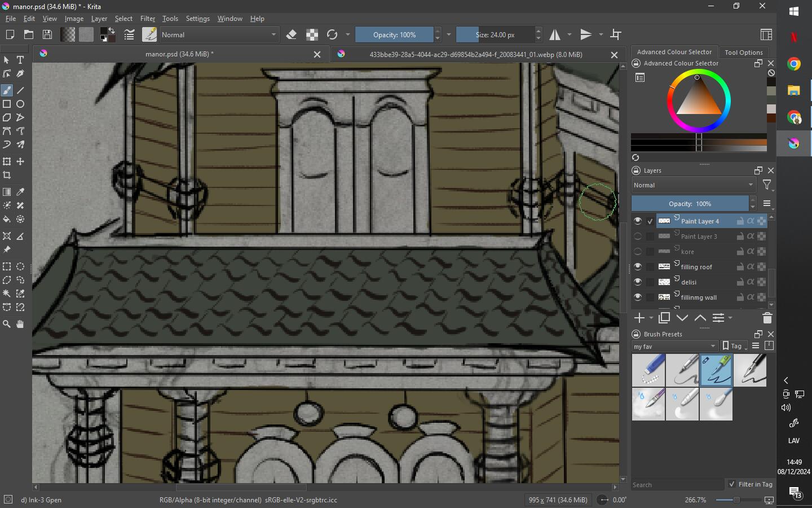Delete the selected layer
The width and height of the screenshot is (812, 508).
point(767,318)
